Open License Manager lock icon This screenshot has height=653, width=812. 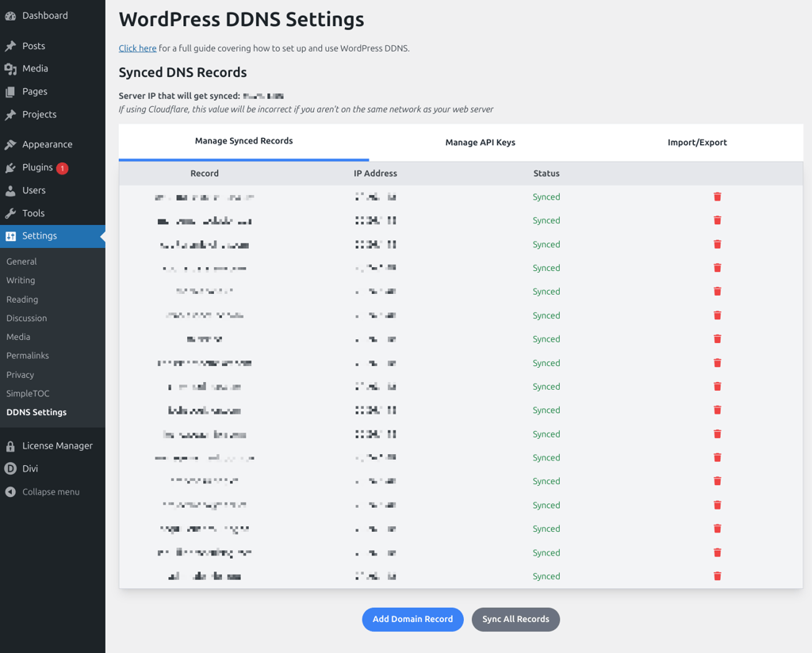click(10, 446)
